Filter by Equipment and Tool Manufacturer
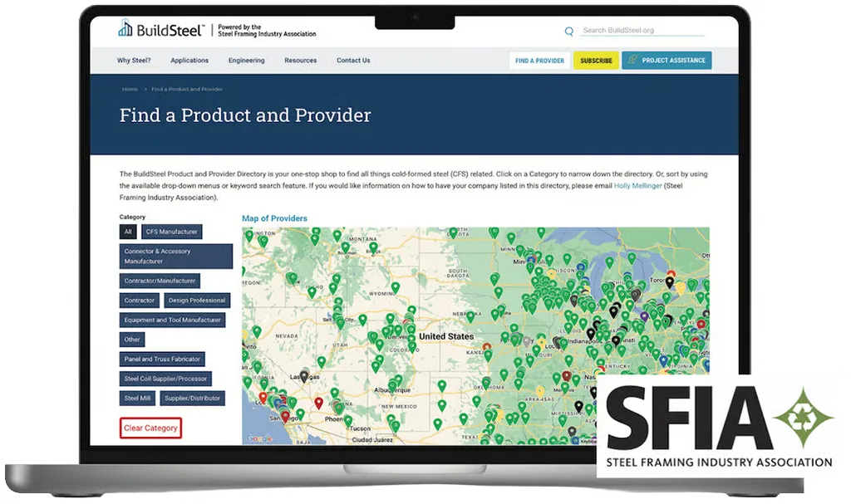Viewport: 851px width, 504px height. tap(173, 320)
